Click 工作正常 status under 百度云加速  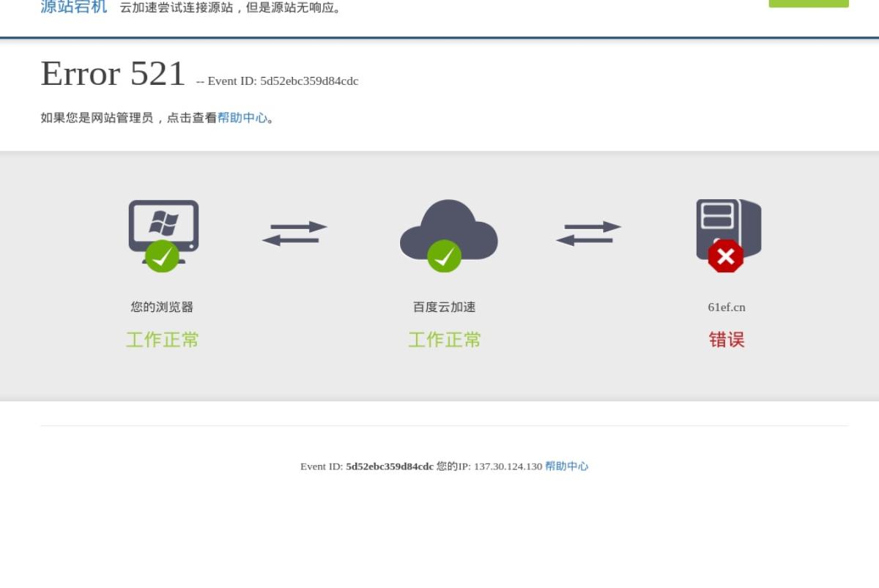pyautogui.click(x=445, y=340)
